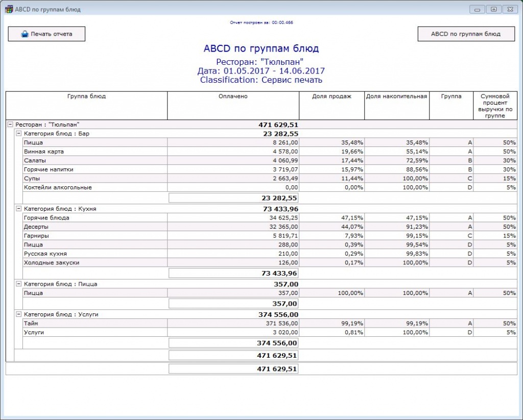This screenshot has width=523, height=420.
Task: Maximize the report window
Action: pos(493,9)
